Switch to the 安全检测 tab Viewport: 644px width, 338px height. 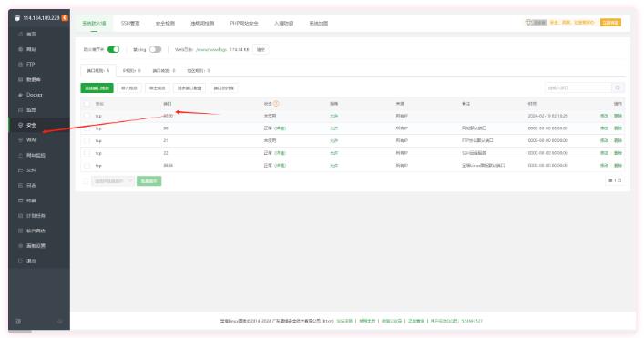(165, 24)
